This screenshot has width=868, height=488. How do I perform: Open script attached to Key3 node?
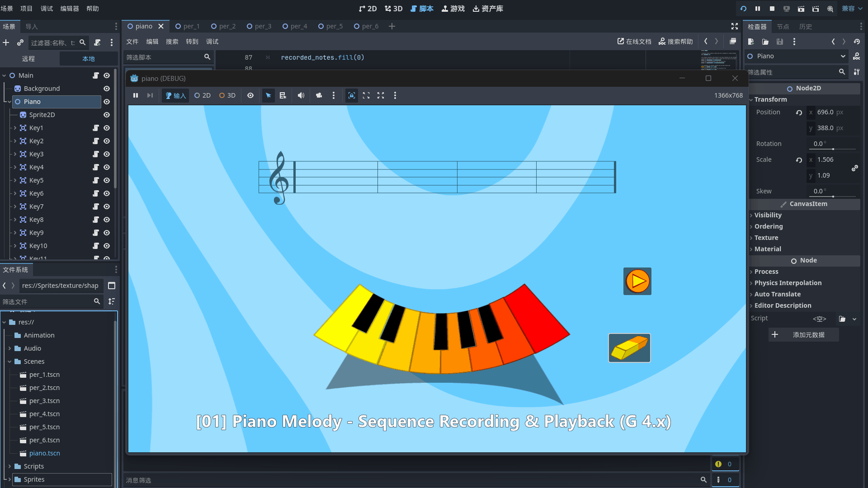click(96, 154)
